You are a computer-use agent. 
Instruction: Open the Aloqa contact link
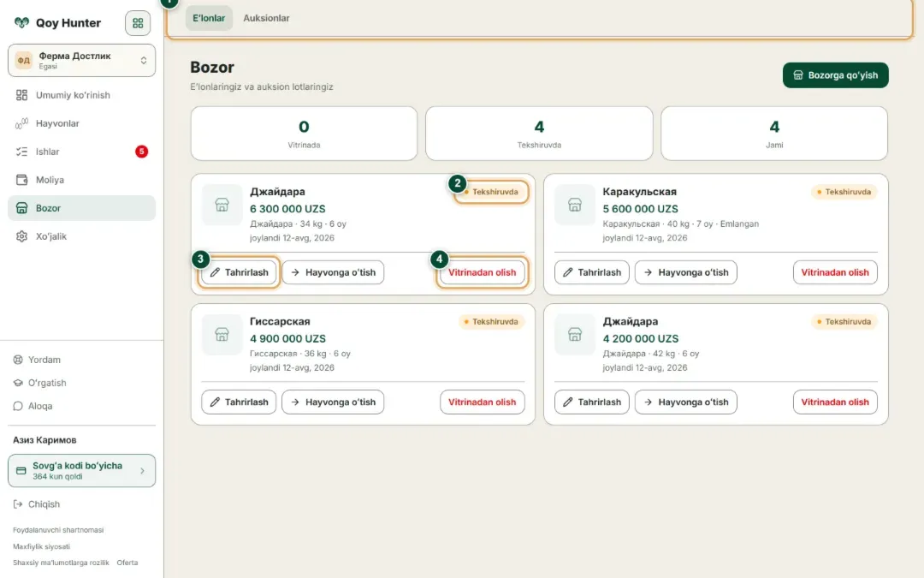pos(33,406)
